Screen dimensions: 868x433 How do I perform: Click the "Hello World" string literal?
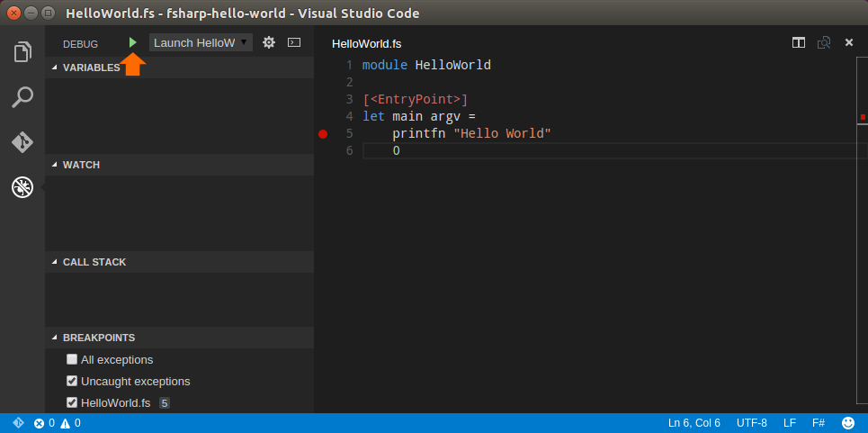pyautogui.click(x=502, y=134)
